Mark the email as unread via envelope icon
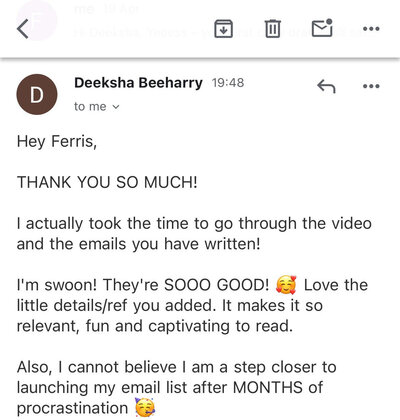The image size is (400, 420). (x=322, y=28)
